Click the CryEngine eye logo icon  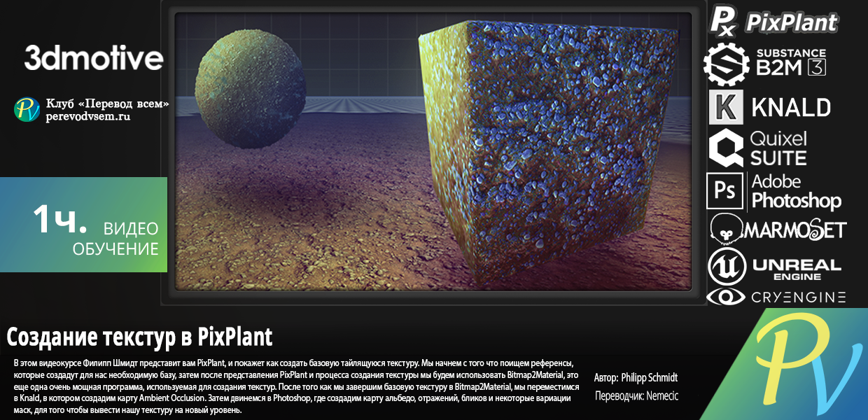click(727, 297)
